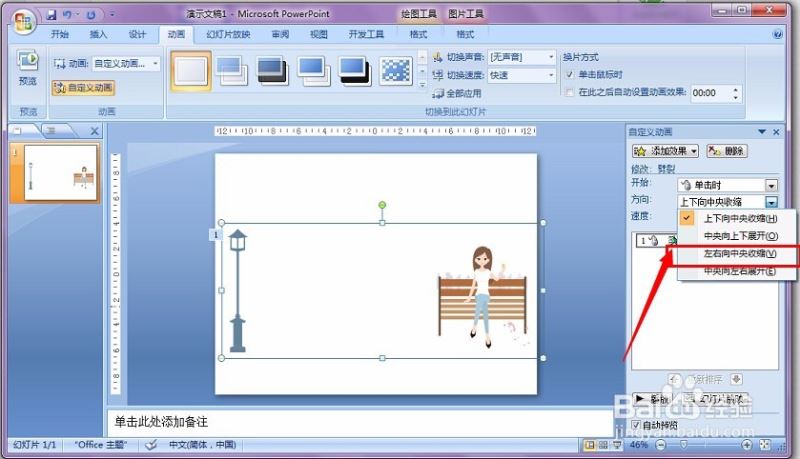Switch to the 开始 Home tab
800x459 pixels.
60,34
